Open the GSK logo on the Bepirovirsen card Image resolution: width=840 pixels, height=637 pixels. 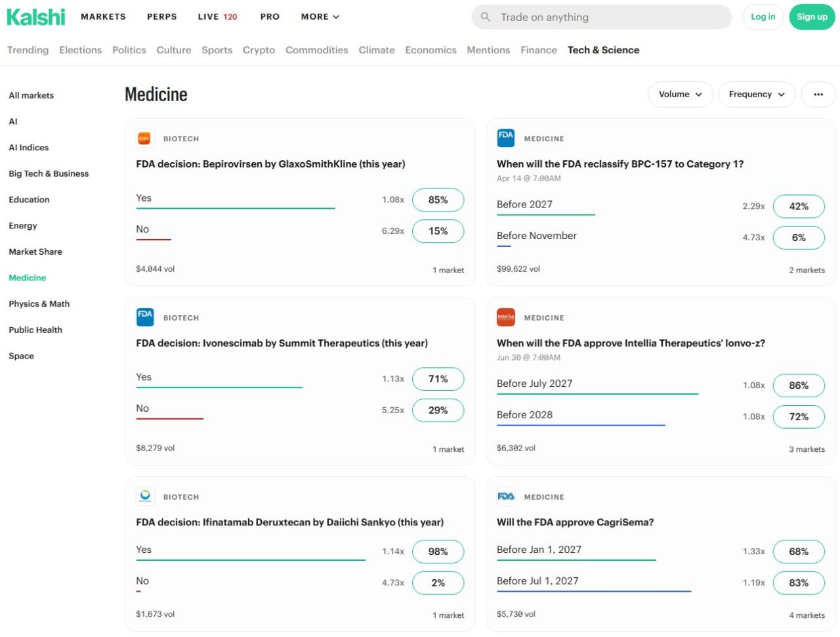click(x=145, y=139)
